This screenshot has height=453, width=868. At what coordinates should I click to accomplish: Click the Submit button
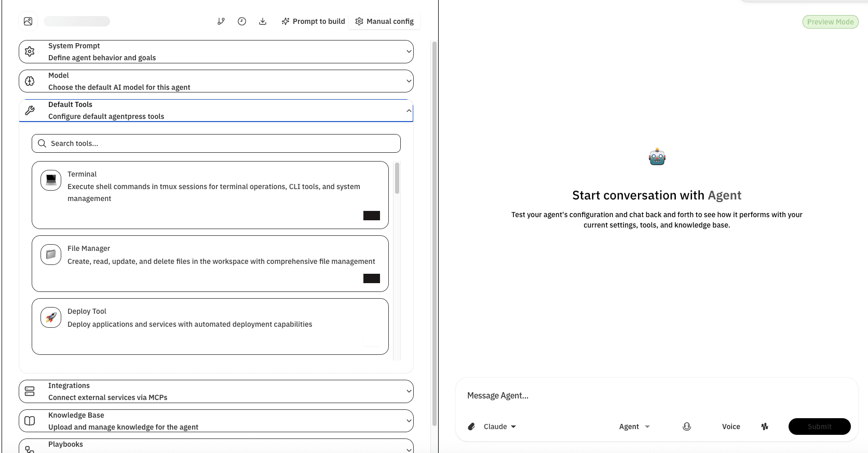pos(819,427)
